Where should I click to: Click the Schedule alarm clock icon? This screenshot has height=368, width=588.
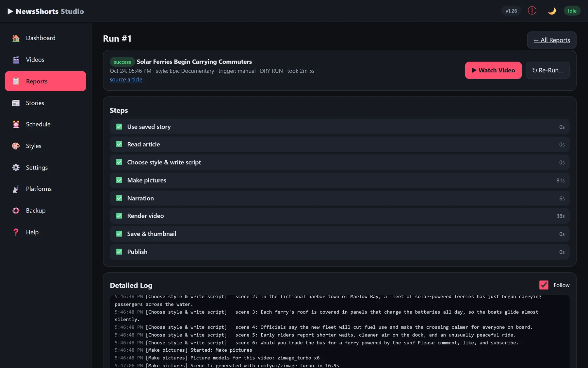pyautogui.click(x=16, y=124)
